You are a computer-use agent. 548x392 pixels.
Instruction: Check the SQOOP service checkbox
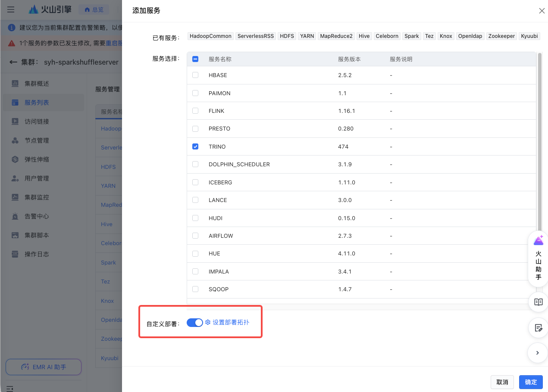pos(195,289)
